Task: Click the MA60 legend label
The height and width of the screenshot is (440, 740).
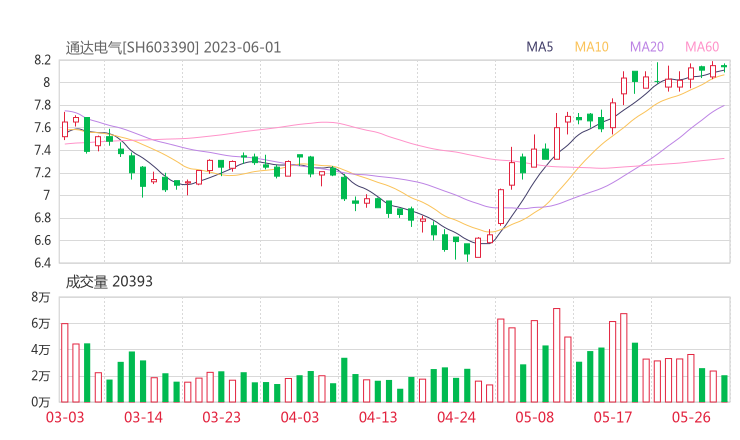Action: click(x=702, y=47)
